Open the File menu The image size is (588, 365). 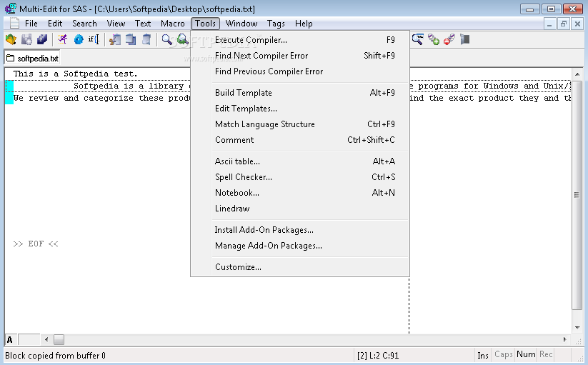coord(31,24)
